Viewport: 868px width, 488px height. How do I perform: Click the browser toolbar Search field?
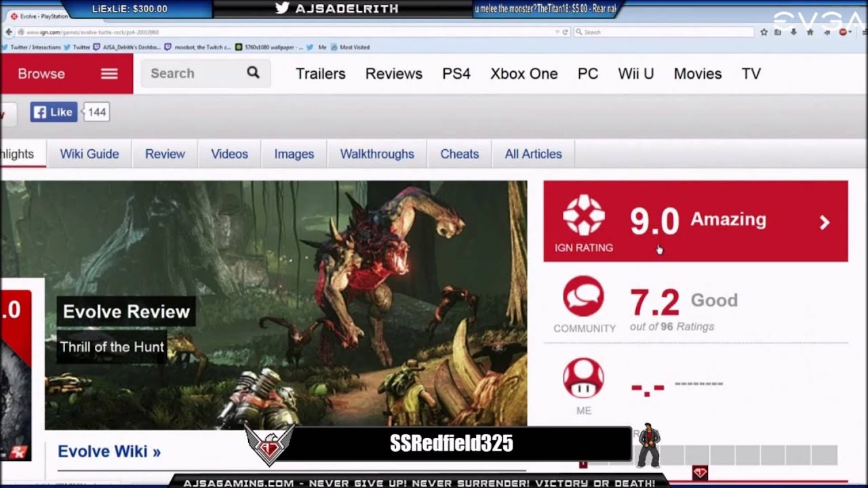point(663,32)
